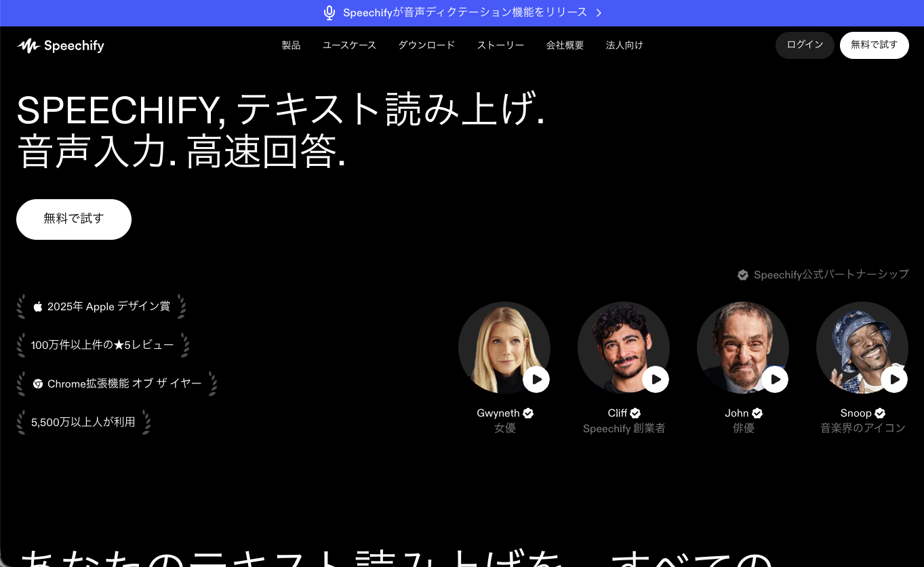Viewport: 924px width, 567px height.
Task: Click the ログイン button
Action: [x=805, y=45]
